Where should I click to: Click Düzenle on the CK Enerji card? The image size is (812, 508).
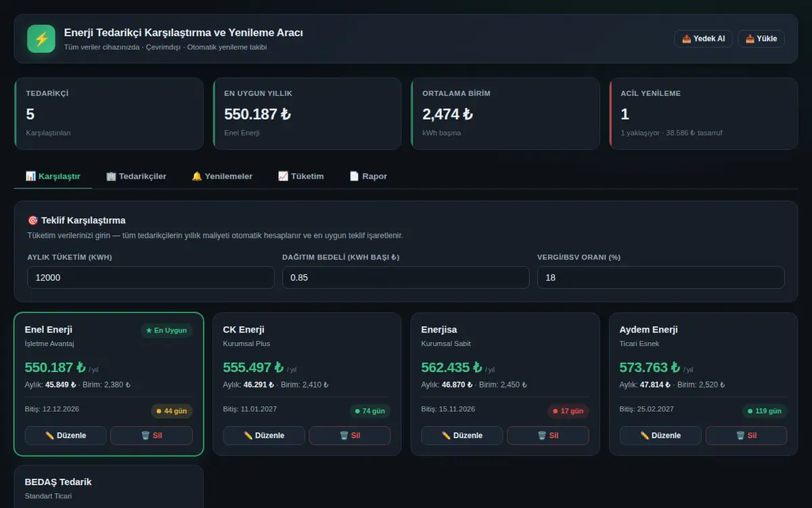264,436
